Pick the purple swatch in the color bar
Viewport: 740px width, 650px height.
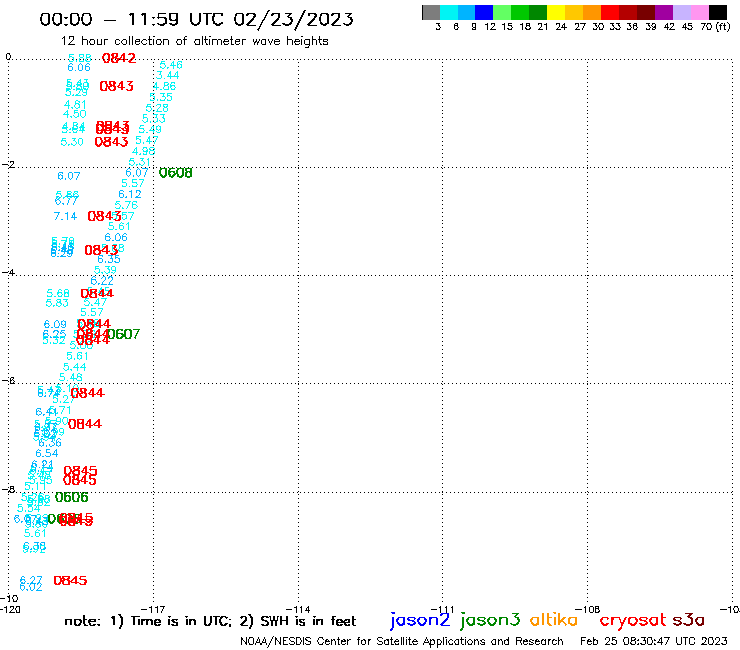[664, 12]
